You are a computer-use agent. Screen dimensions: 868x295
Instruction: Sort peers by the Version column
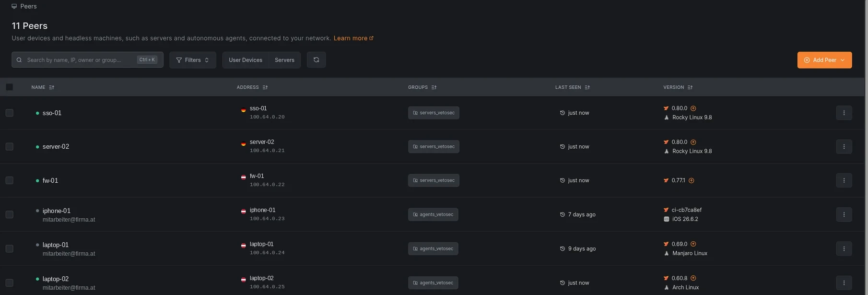click(678, 87)
